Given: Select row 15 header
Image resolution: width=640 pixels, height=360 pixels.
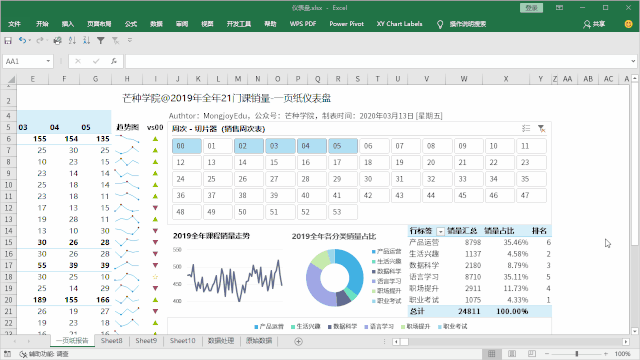Looking at the screenshot, I should point(9,242).
